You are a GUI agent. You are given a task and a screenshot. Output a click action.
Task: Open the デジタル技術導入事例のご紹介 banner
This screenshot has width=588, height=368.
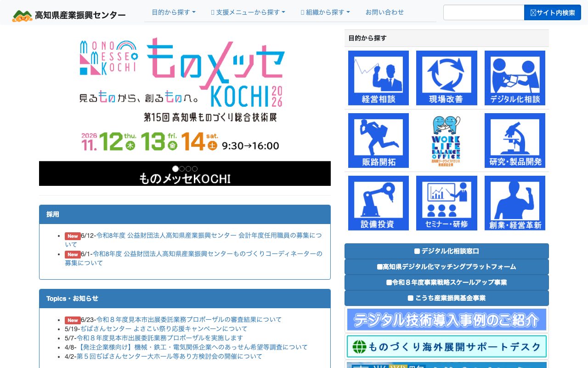[447, 319]
